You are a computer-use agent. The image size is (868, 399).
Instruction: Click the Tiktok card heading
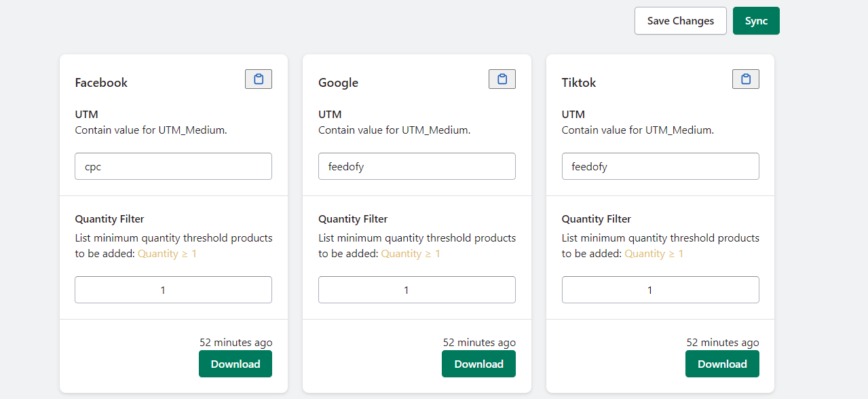click(579, 83)
